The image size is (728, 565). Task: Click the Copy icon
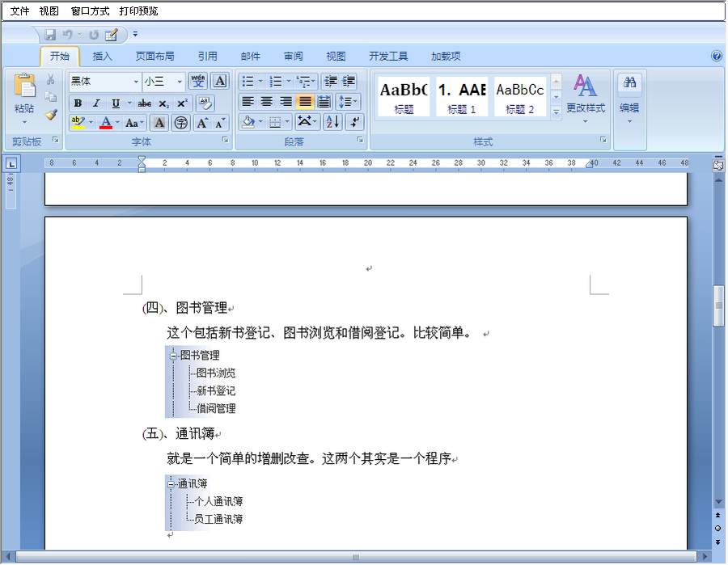[51, 96]
